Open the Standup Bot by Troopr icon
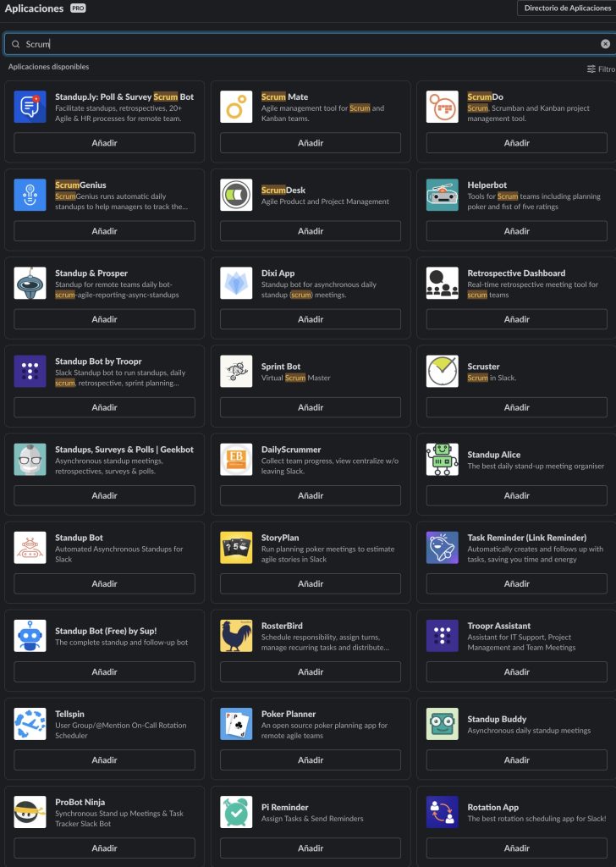 [x=30, y=371]
